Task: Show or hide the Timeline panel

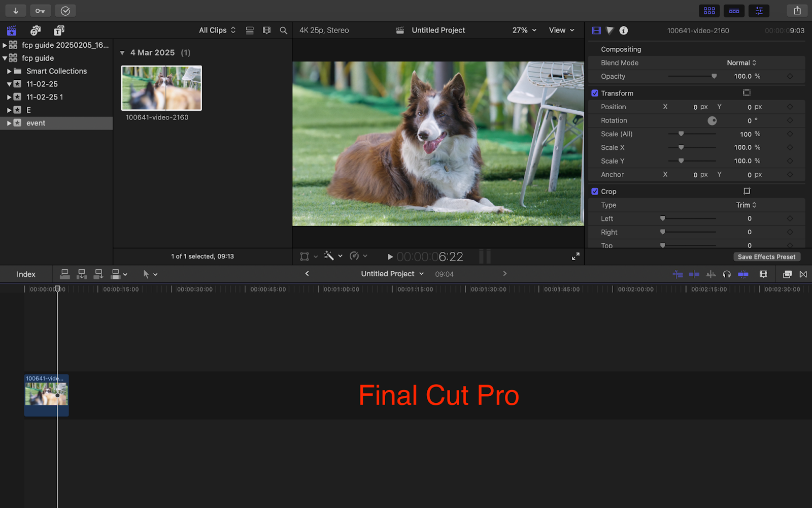Action: tap(734, 11)
